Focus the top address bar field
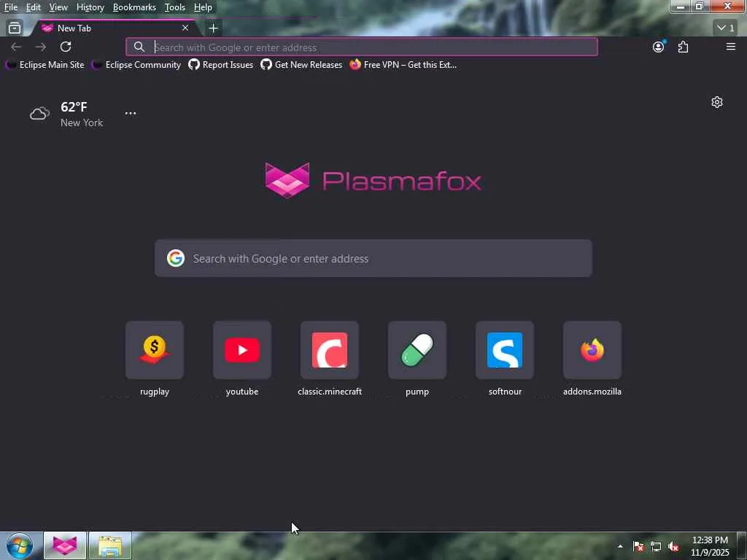This screenshot has height=560, width=747. point(362,47)
